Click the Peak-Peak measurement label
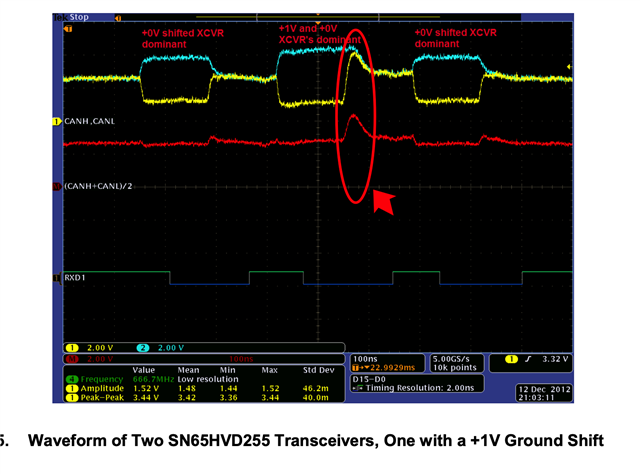640x474 pixels. coord(102,397)
